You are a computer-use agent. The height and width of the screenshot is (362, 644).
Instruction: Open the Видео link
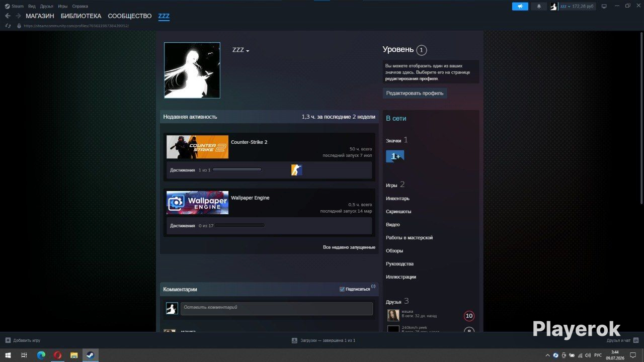tap(393, 225)
